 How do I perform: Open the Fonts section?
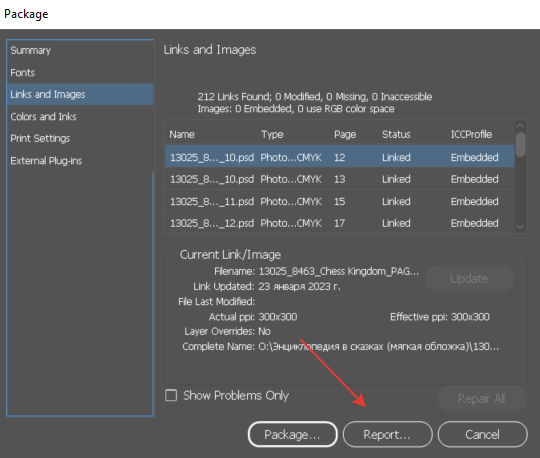80,73
